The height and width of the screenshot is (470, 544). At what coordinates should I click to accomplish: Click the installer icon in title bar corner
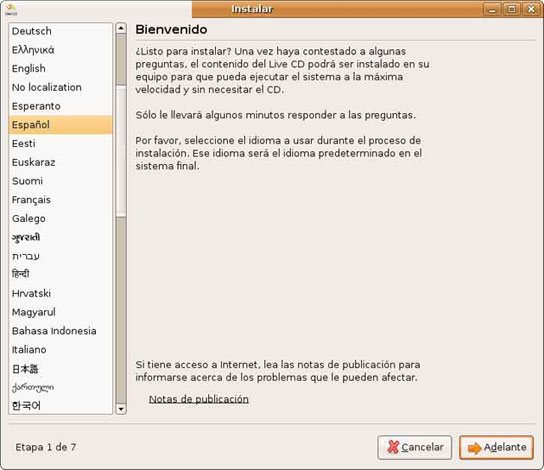11,9
